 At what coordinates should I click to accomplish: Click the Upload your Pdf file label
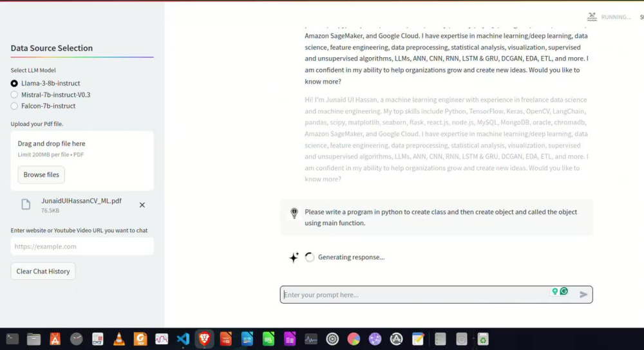[x=37, y=124]
